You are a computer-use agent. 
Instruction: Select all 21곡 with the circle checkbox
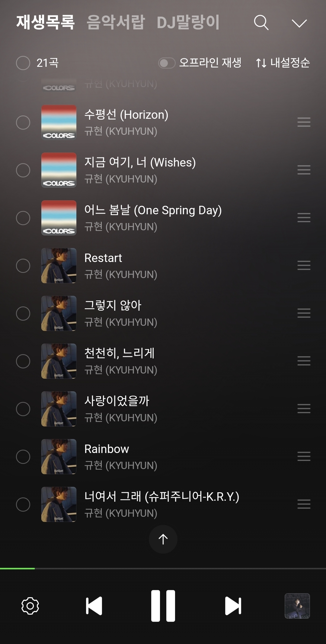pyautogui.click(x=23, y=63)
